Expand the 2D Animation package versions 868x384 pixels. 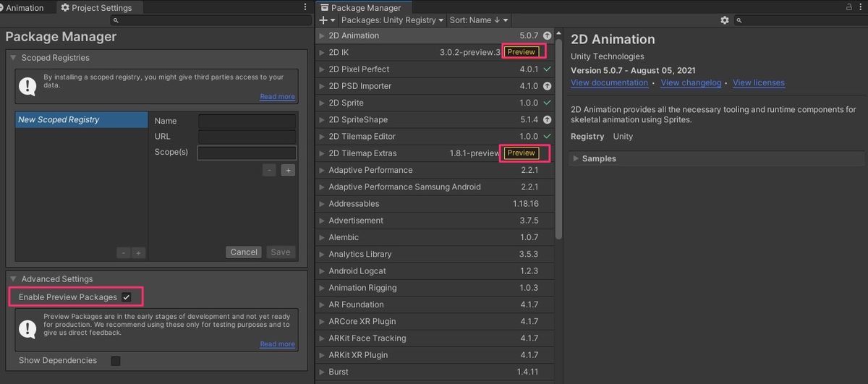click(x=323, y=35)
